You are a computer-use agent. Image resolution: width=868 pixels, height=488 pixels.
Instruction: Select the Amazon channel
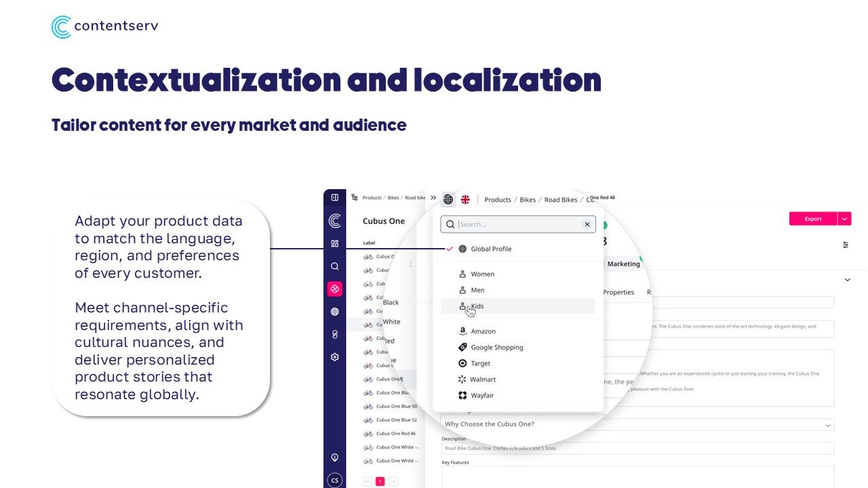pyautogui.click(x=518, y=331)
